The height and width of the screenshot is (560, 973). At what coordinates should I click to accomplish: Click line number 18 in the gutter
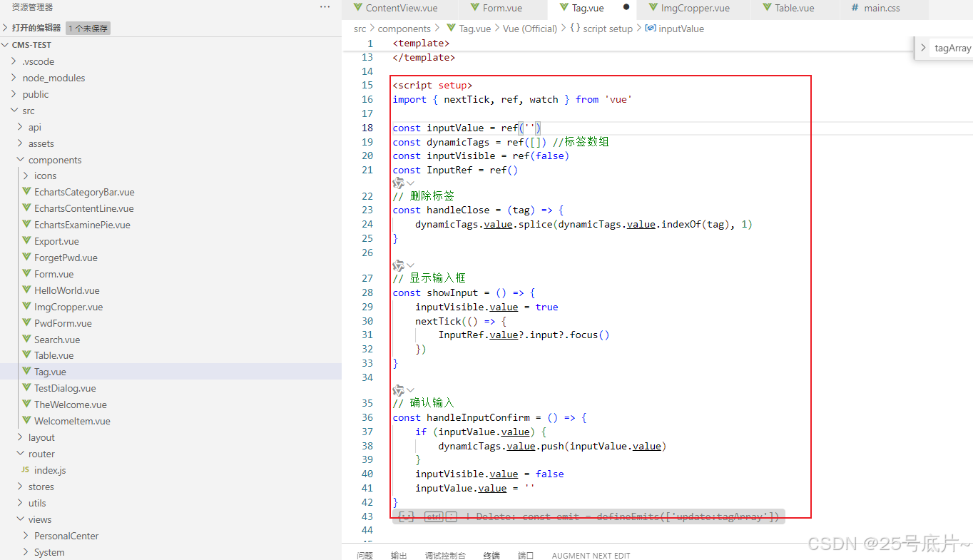367,128
